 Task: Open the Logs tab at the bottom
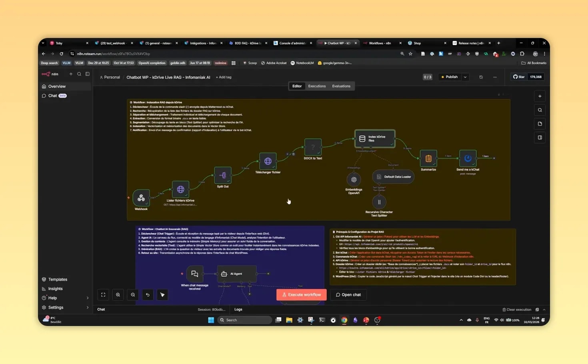(238, 309)
